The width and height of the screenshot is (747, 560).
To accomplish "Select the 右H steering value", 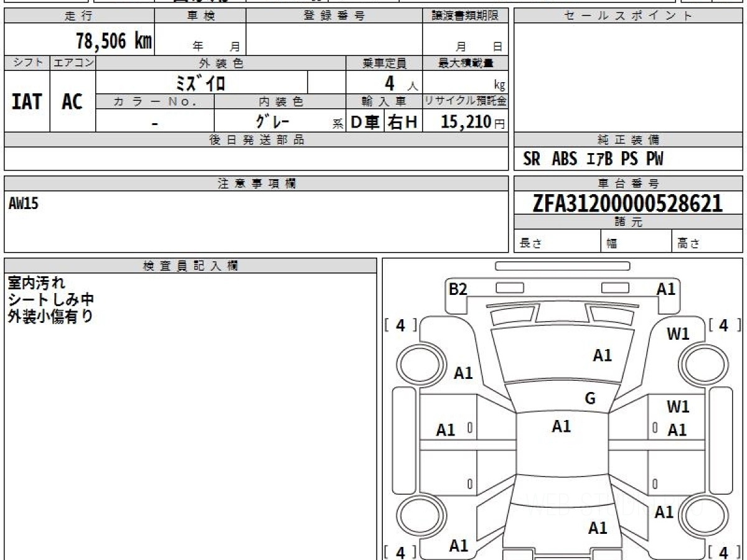I will 403,122.
